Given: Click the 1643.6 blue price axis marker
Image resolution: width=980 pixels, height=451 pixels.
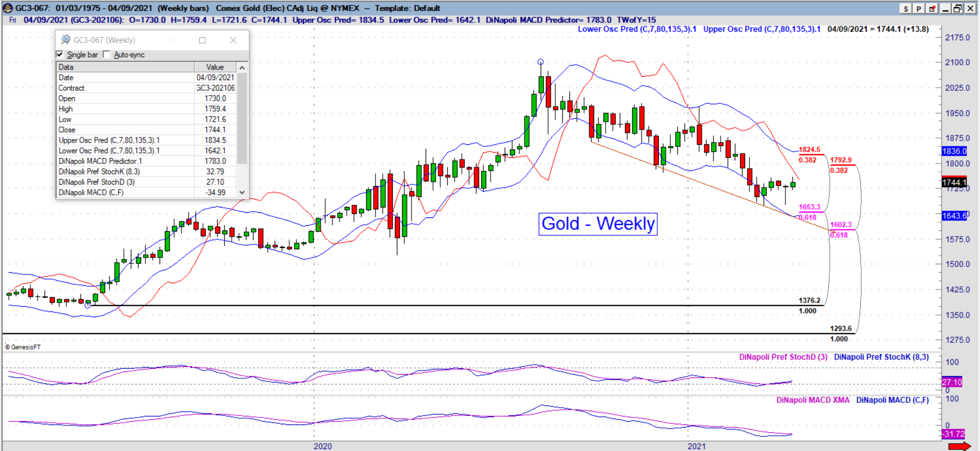Looking at the screenshot, I should pyautogui.click(x=954, y=216).
